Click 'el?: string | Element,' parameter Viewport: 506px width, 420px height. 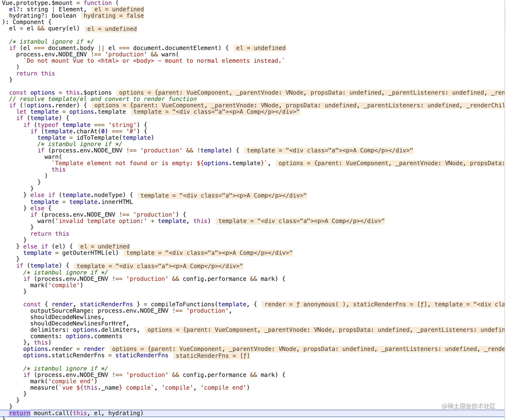tap(48, 9)
